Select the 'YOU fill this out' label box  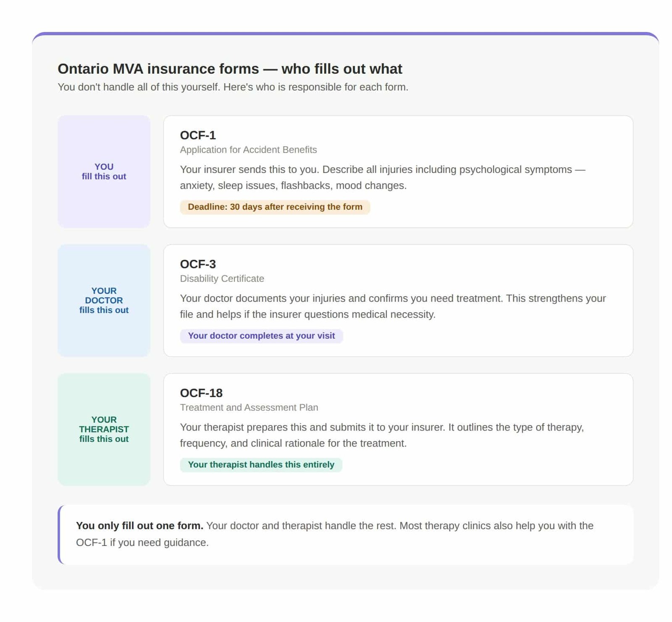104,171
